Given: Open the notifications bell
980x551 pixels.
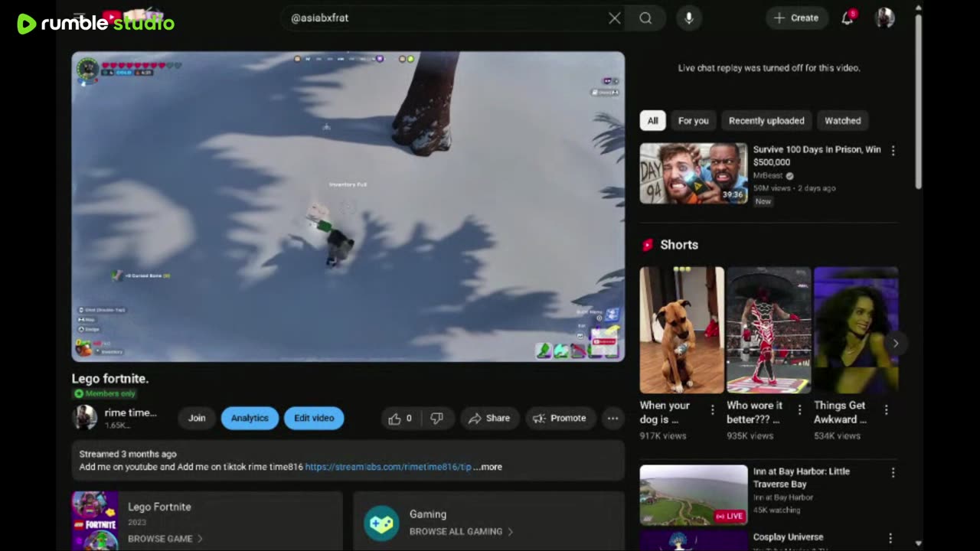Looking at the screenshot, I should [x=848, y=18].
